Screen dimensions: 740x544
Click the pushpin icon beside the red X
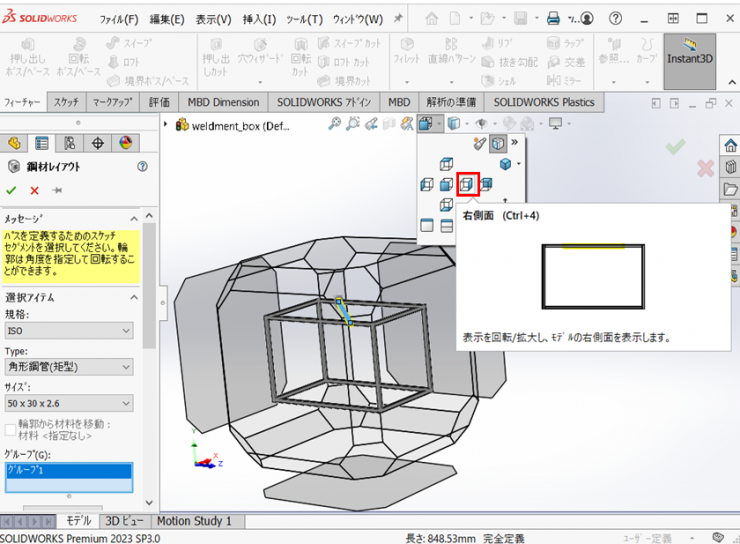click(x=57, y=191)
